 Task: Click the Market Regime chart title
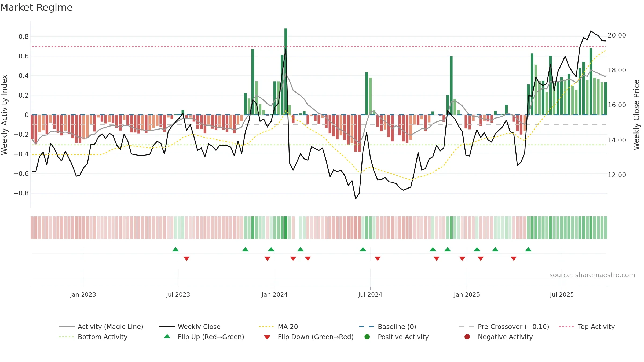(36, 8)
